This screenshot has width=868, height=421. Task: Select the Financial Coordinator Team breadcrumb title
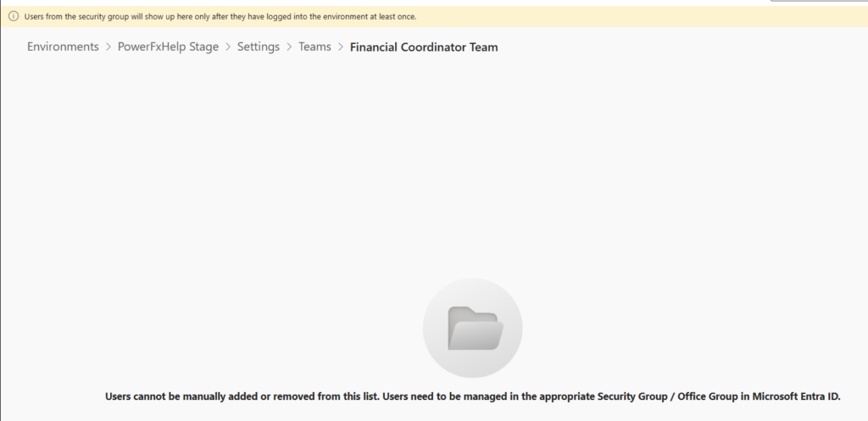point(424,47)
